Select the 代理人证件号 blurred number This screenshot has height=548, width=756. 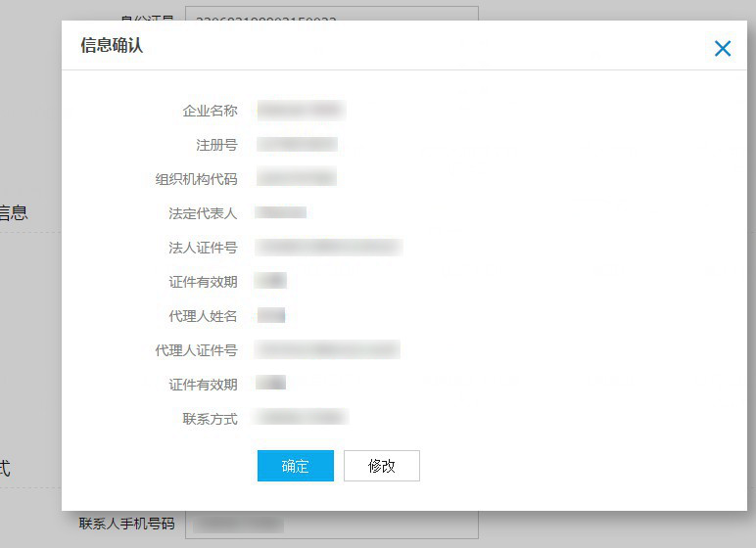[x=327, y=349]
